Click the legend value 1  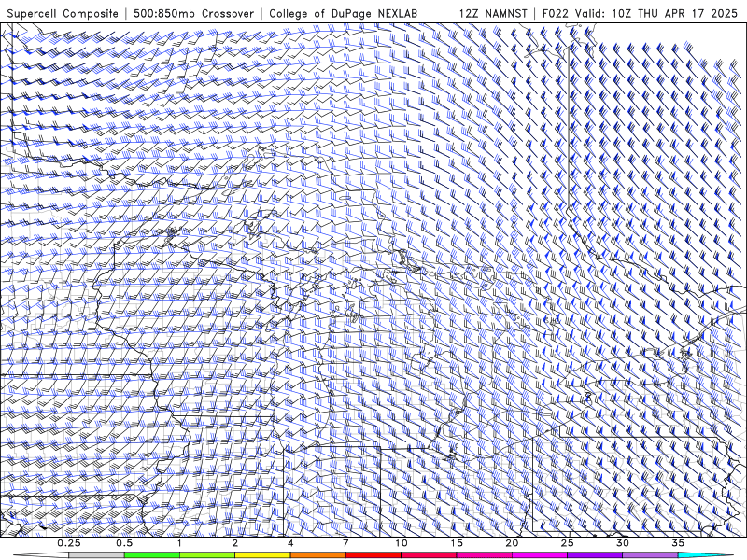(179, 543)
